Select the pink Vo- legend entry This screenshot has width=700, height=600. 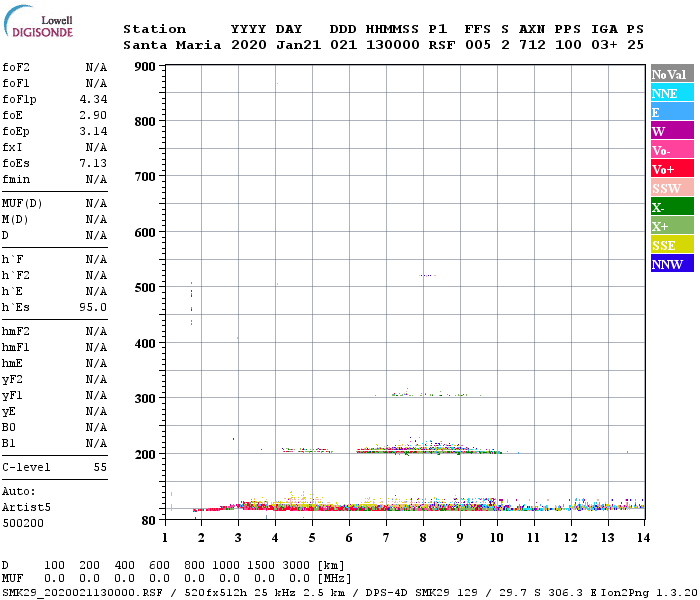coord(672,150)
